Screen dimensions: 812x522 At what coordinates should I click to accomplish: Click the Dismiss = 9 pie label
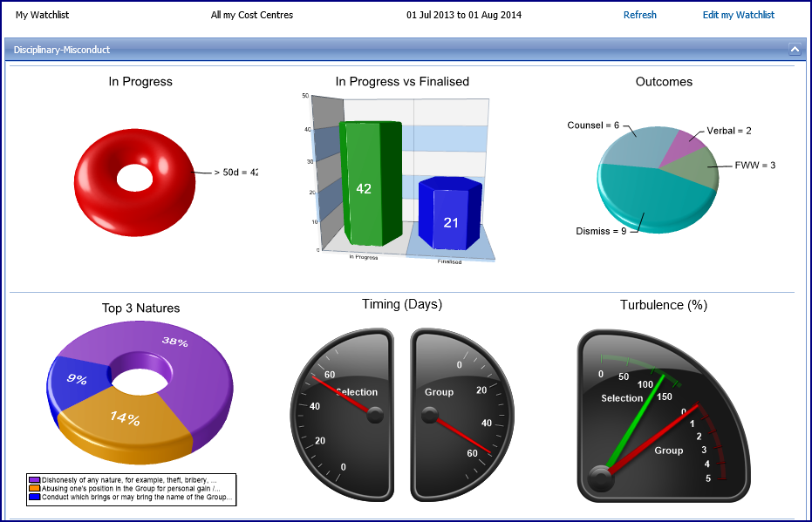coord(601,231)
